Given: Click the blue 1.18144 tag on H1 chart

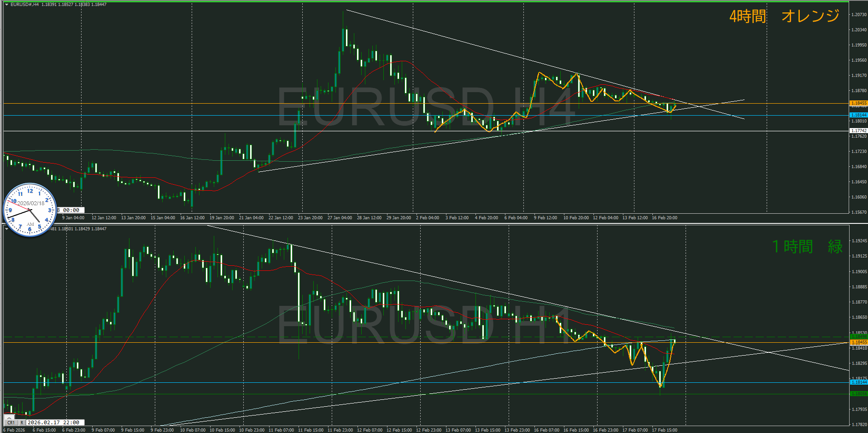Looking at the screenshot, I should 858,382.
